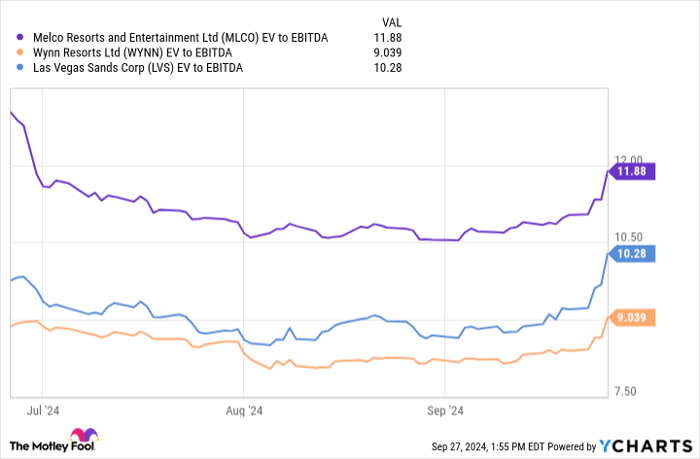Viewport: 700px width, 459px height.
Task: Click legend value 10.28
Action: pyautogui.click(x=388, y=68)
